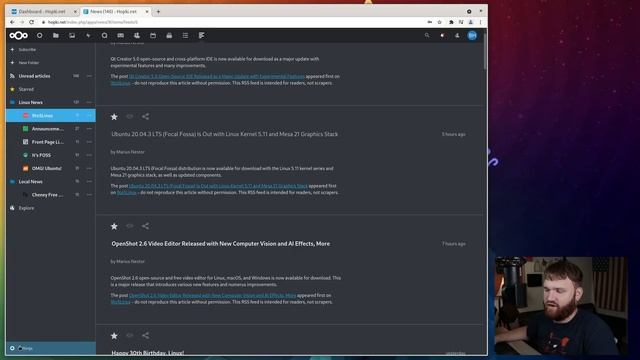Share the Ubuntu 20.04.3 LTS article

point(145,117)
